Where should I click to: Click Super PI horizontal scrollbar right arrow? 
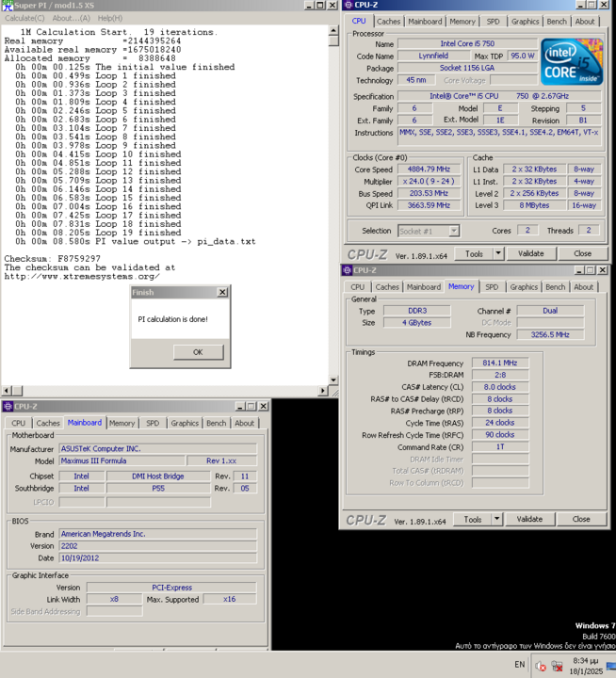[323, 391]
